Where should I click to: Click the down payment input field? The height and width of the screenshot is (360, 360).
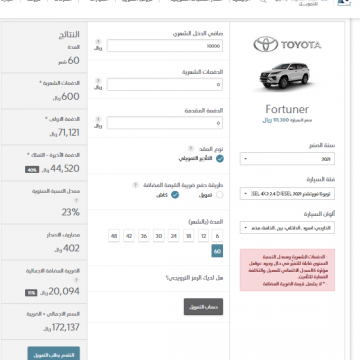point(165,123)
